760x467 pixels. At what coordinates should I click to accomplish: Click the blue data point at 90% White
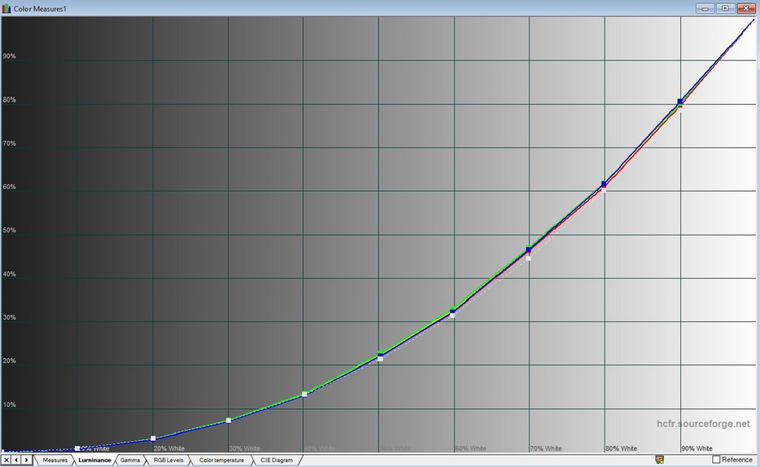click(680, 101)
